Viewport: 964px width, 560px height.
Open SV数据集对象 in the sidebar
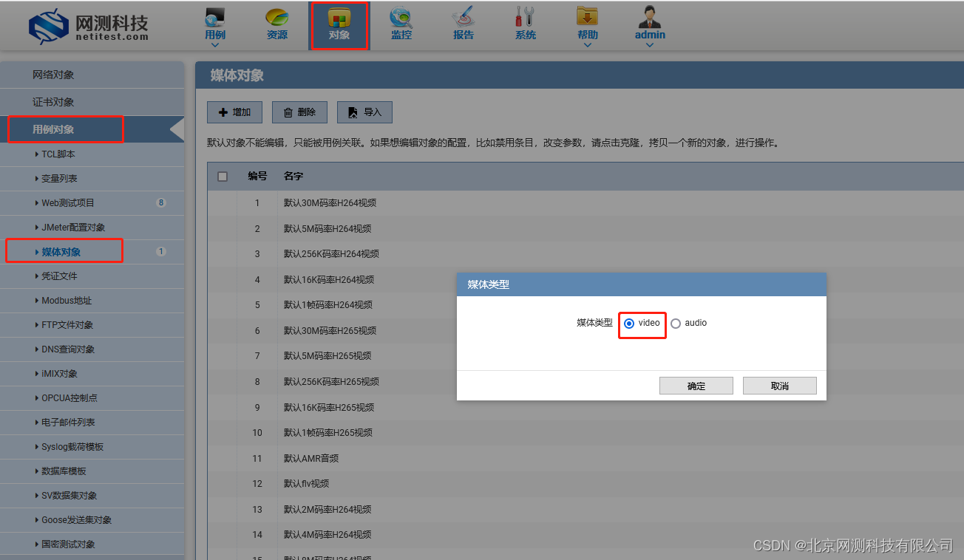(92, 496)
